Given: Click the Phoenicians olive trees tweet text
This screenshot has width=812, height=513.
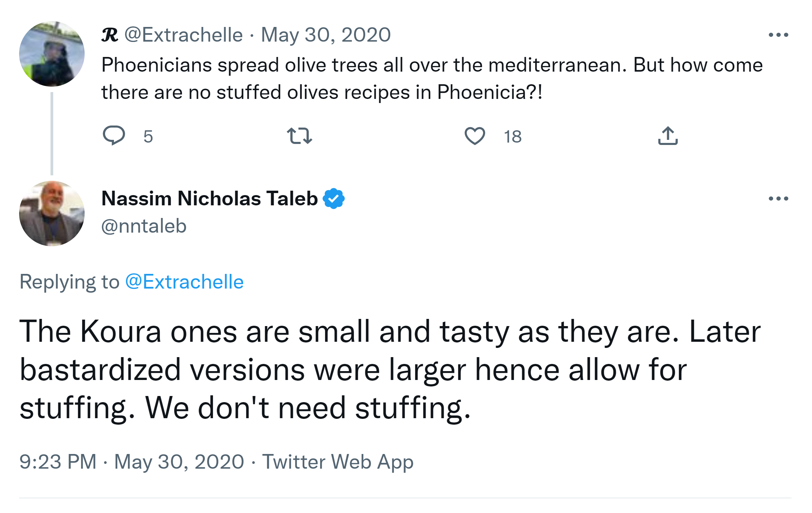Looking at the screenshot, I should pyautogui.click(x=432, y=78).
